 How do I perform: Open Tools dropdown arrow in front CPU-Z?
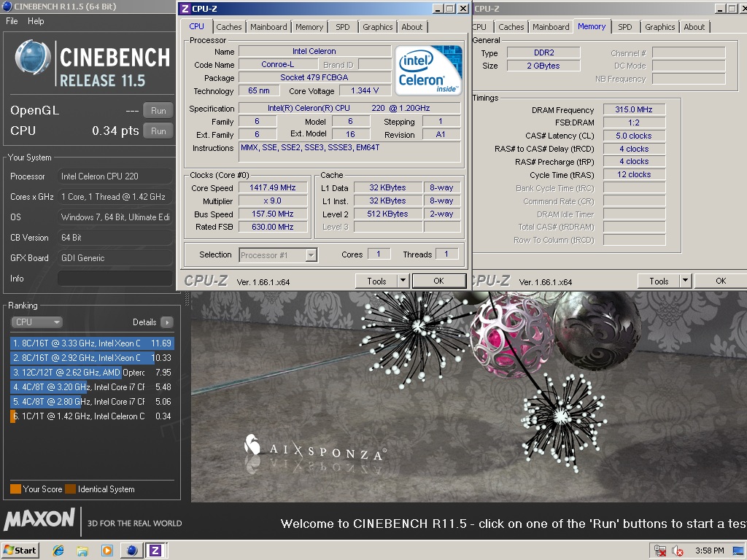point(403,281)
